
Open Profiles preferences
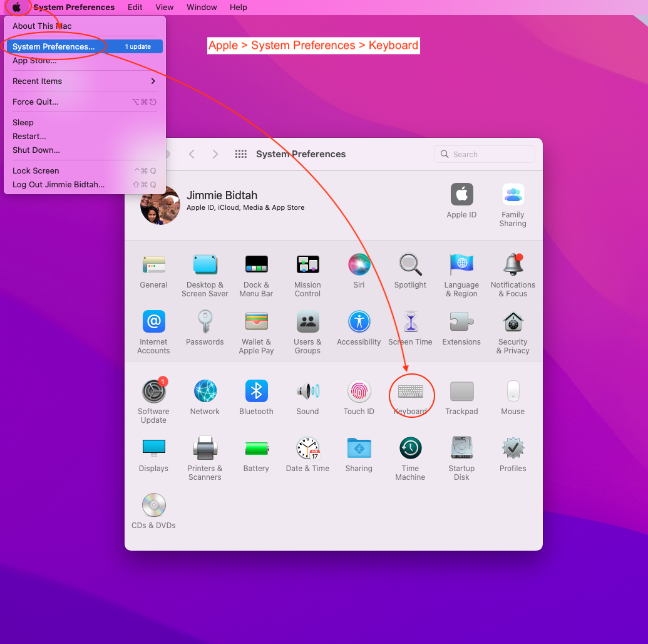(513, 455)
